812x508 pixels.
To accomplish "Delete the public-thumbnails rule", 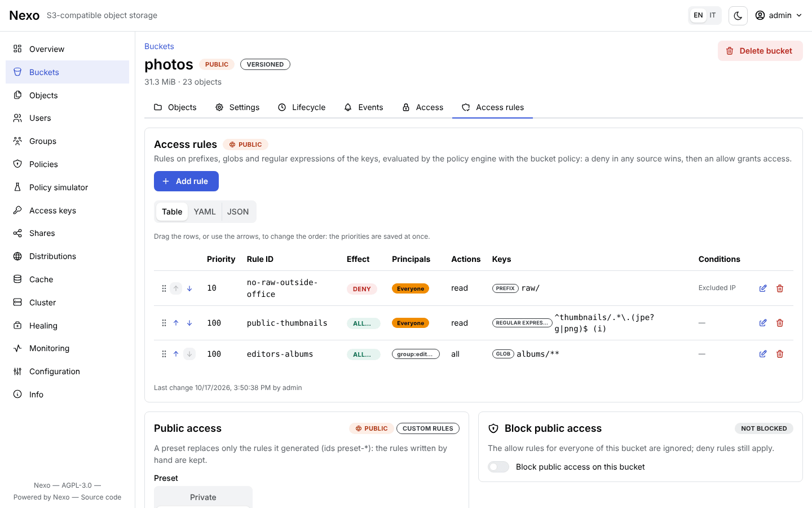I will [780, 323].
